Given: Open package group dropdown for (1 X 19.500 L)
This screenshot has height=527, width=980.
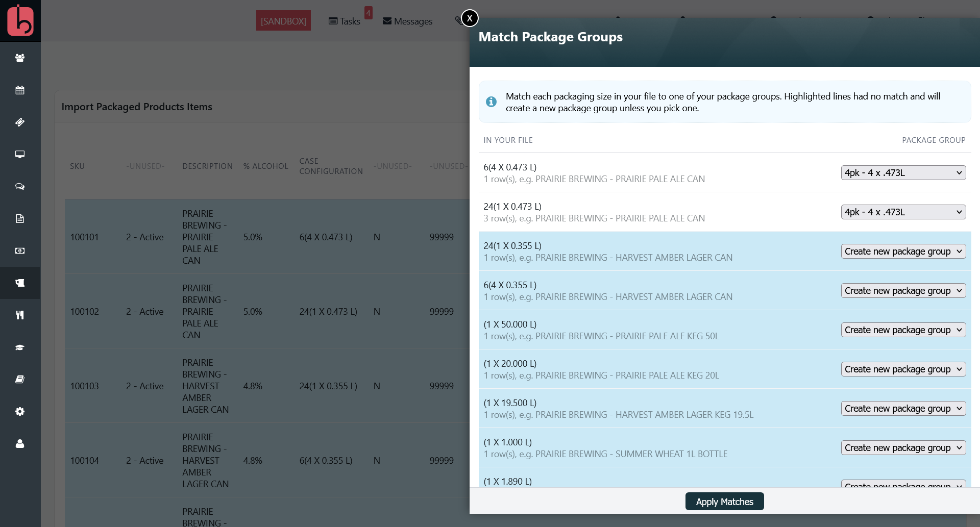Looking at the screenshot, I should coord(903,409).
